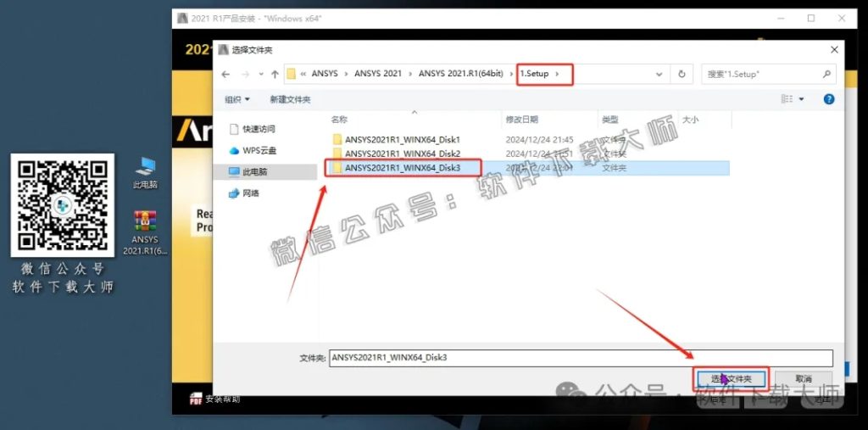Click 安装帮助 PDF link in installer
This screenshot has width=868, height=430.
tap(214, 399)
